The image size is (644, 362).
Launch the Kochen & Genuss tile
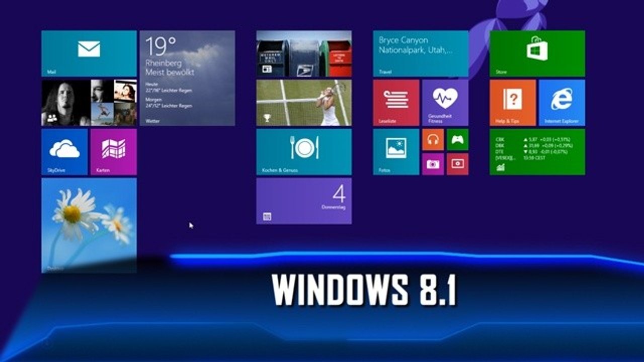tap(304, 152)
